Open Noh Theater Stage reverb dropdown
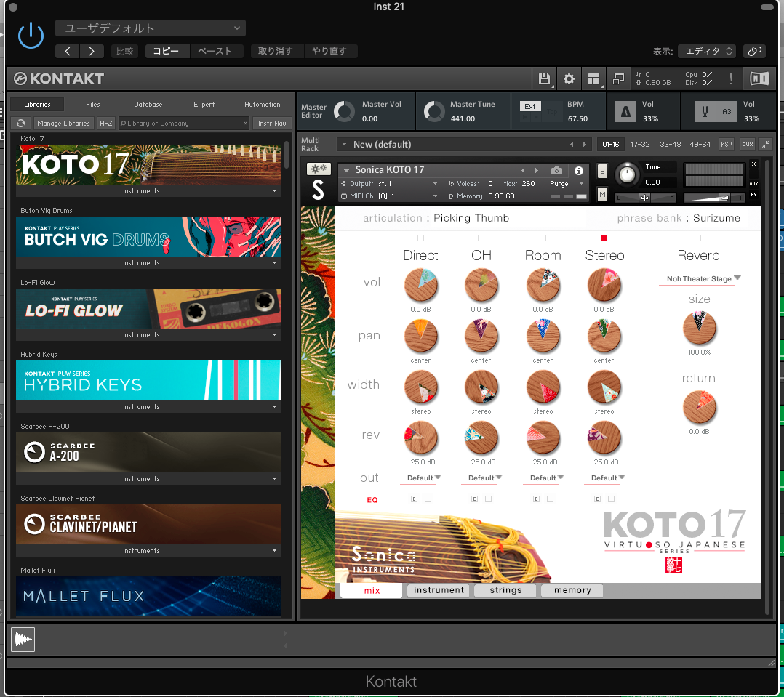 pos(700,279)
